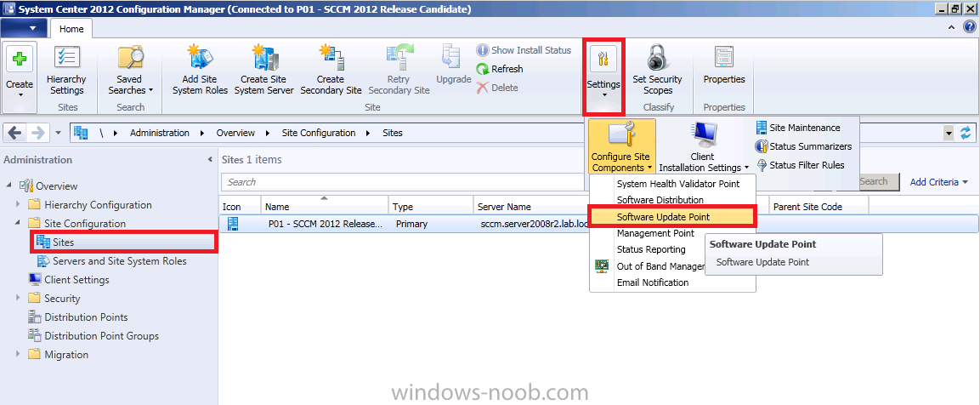
Task: Sort by Parent Site Code column
Action: (819, 207)
